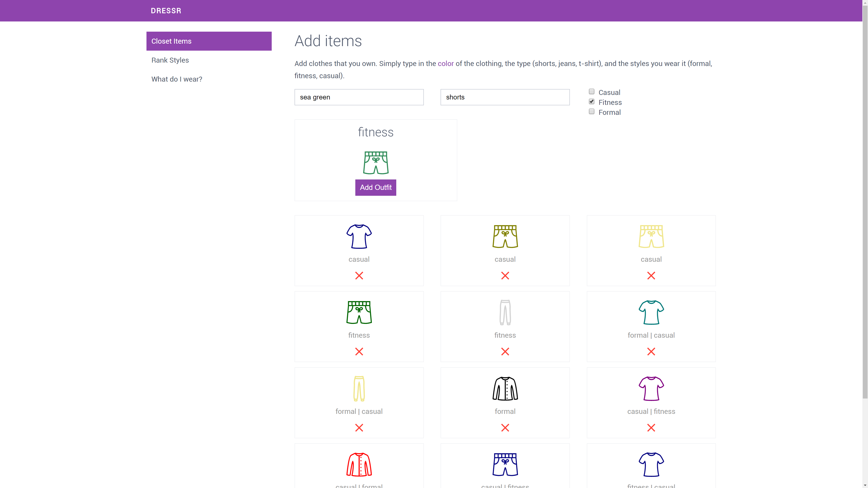
Task: Uncheck the Fitness style checkbox
Action: (591, 101)
